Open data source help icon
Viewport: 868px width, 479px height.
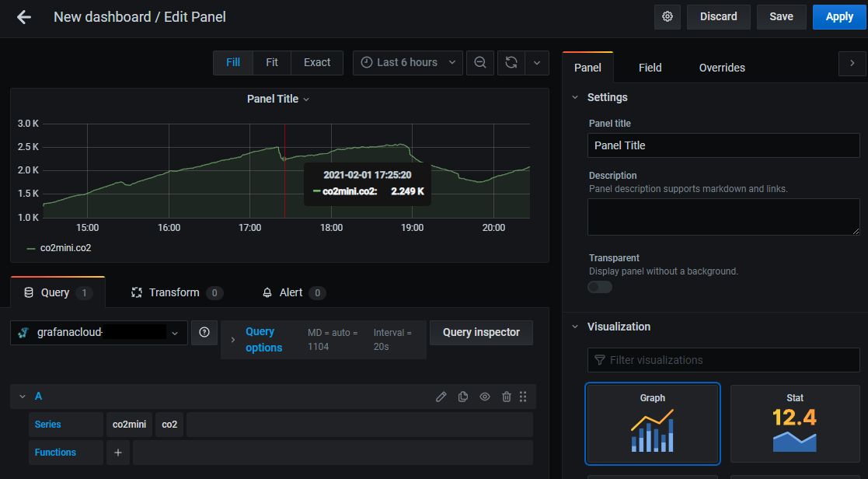[x=204, y=332]
